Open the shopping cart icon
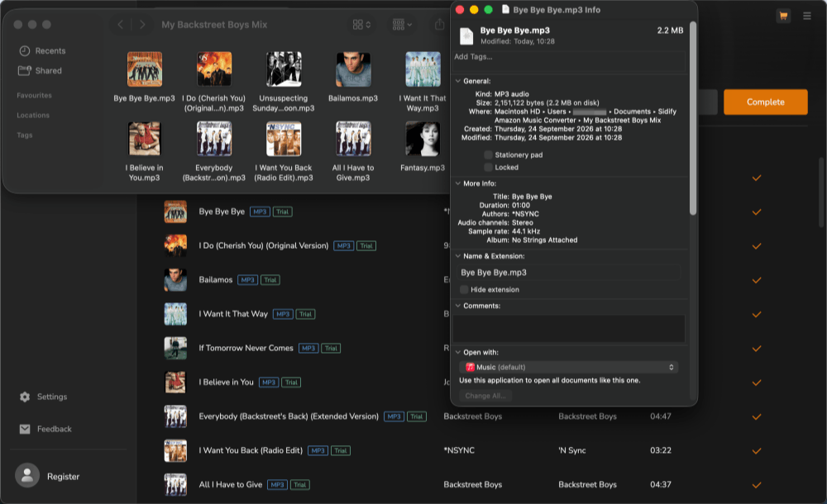 [x=783, y=16]
